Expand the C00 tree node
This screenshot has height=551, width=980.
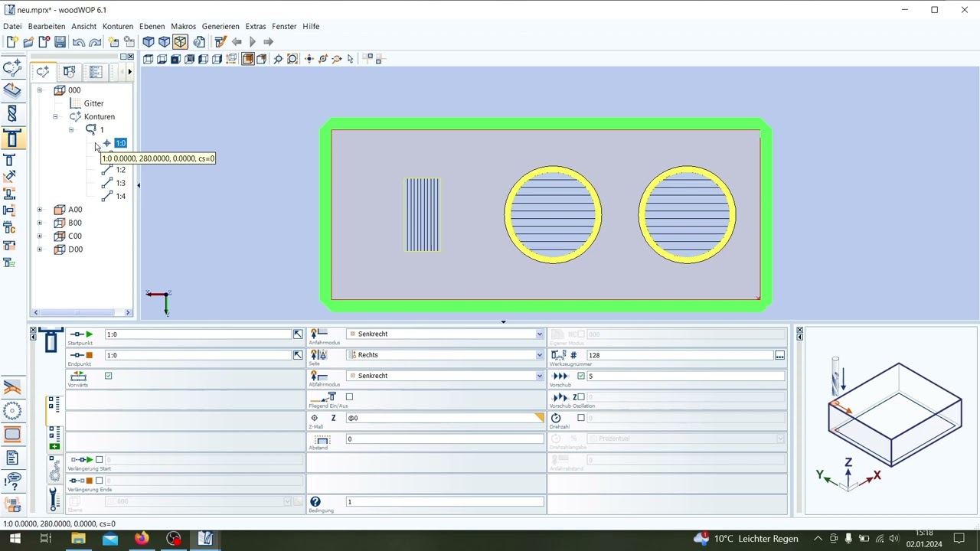[x=40, y=236]
